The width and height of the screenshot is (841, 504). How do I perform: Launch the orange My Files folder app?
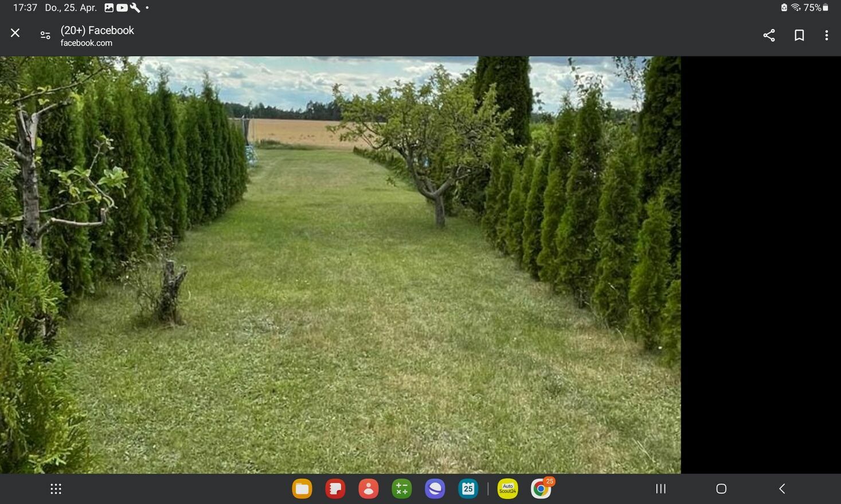pos(302,489)
